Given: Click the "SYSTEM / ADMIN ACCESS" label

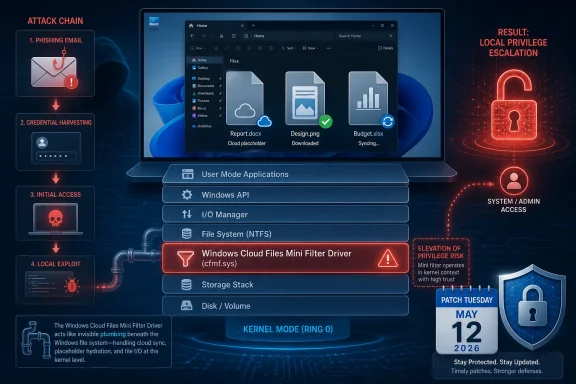Looking at the screenshot, I should (514, 205).
